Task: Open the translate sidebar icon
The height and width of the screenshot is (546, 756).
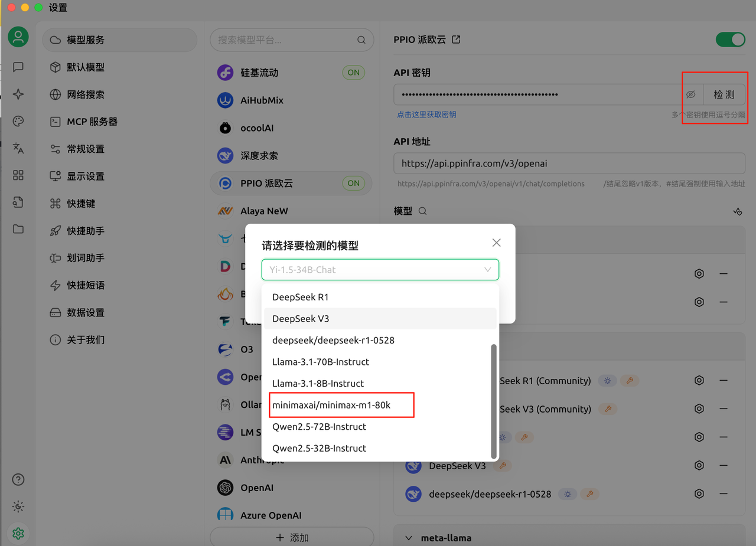Action: click(x=18, y=148)
